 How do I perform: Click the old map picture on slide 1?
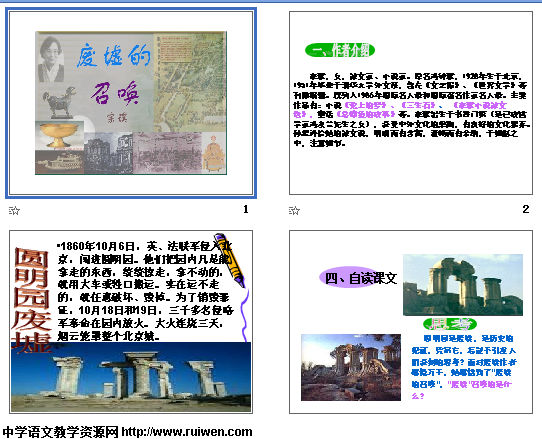(x=189, y=82)
